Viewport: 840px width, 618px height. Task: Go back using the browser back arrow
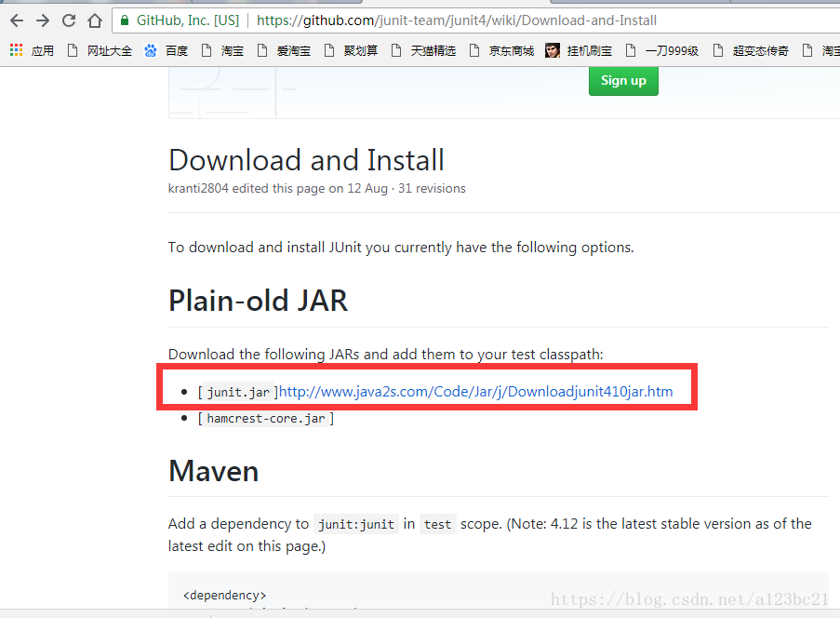17,20
